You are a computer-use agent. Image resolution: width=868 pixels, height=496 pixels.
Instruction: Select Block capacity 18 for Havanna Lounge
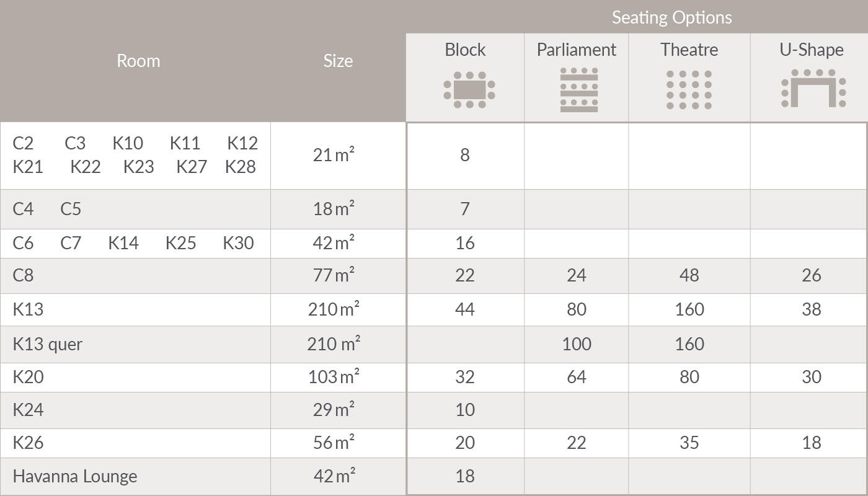(x=464, y=476)
